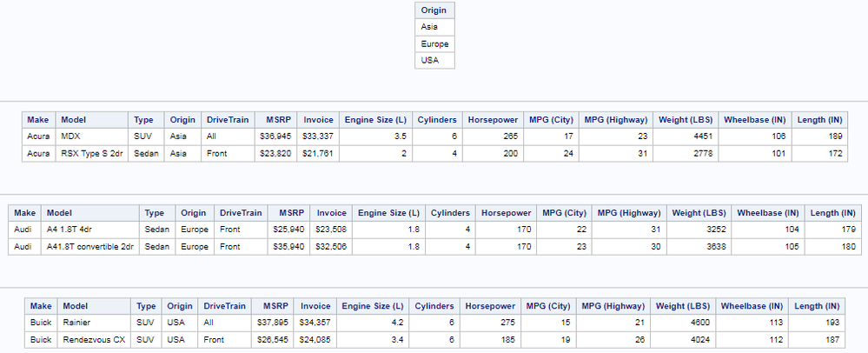Click MSRP value $37,895

point(273,323)
